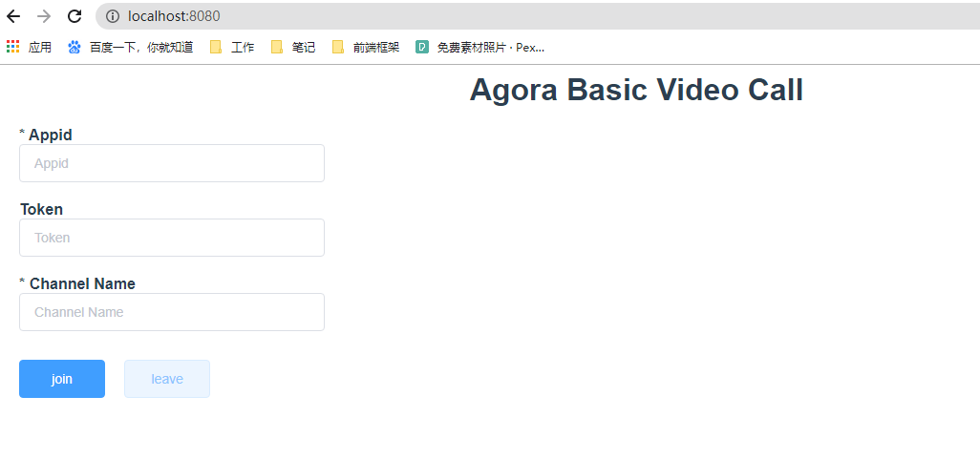Reload the page with refresh icon
980x459 pixels.
point(75,16)
